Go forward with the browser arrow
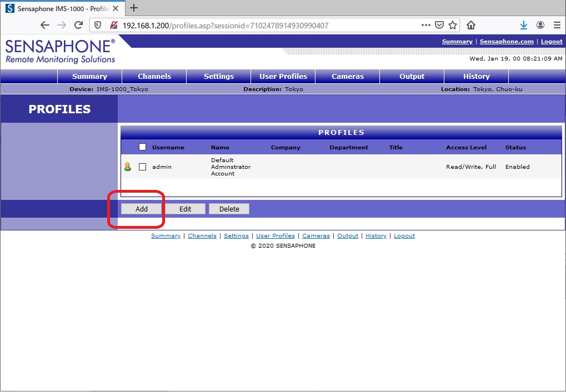Image resolution: width=566 pixels, height=392 pixels. point(62,26)
